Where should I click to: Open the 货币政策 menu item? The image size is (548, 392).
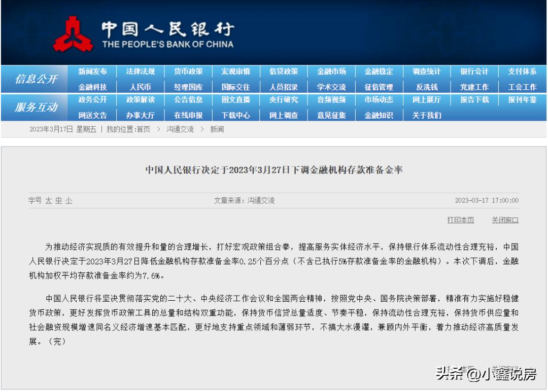(x=189, y=72)
